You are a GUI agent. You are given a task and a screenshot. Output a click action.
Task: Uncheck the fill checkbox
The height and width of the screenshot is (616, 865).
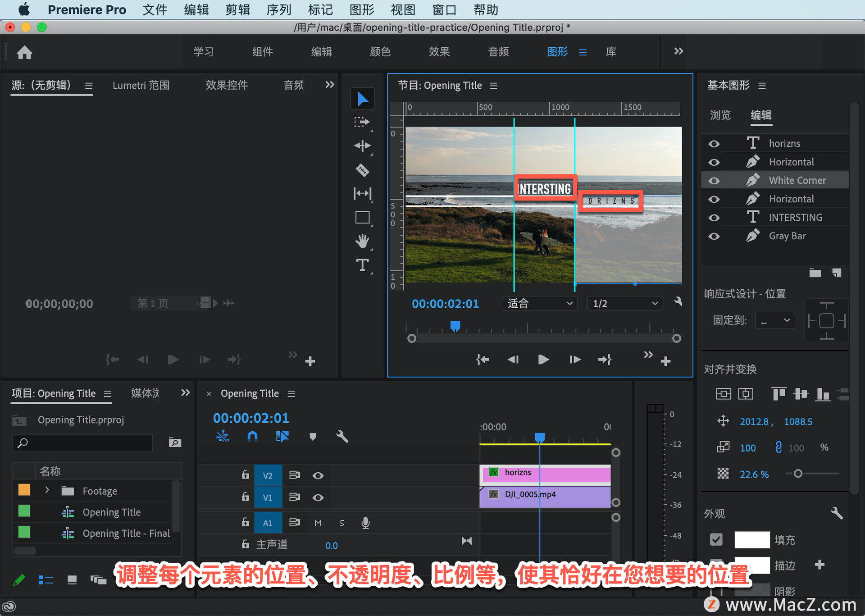(716, 539)
